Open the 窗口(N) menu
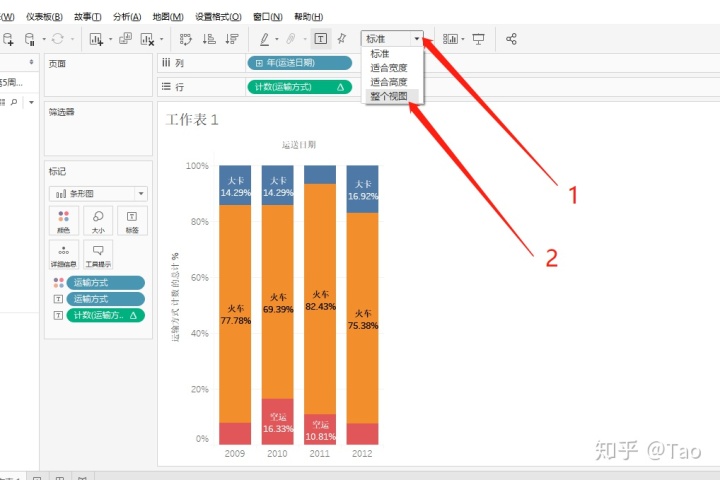This screenshot has height=480, width=720. [268, 17]
